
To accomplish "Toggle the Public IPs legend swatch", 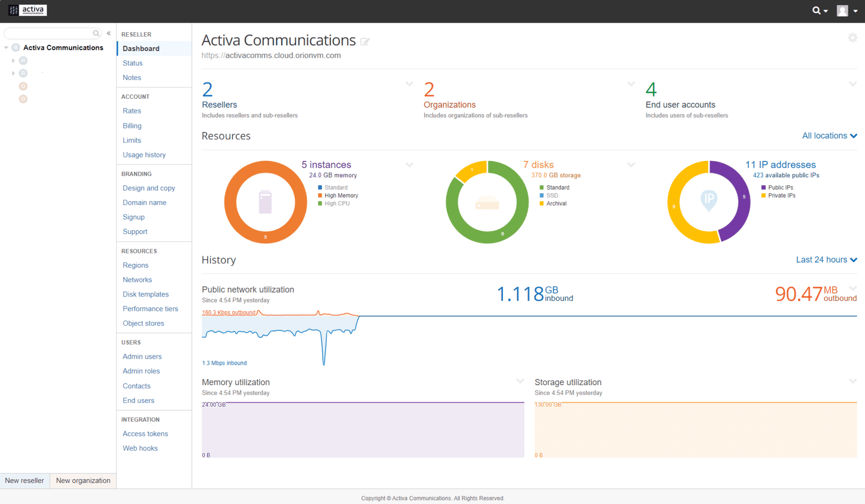I will point(763,187).
